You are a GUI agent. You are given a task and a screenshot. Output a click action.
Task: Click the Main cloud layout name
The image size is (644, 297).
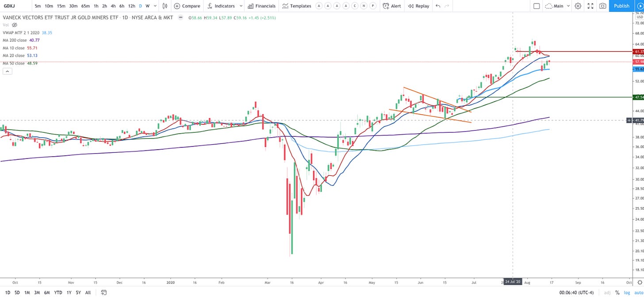pyautogui.click(x=555, y=6)
